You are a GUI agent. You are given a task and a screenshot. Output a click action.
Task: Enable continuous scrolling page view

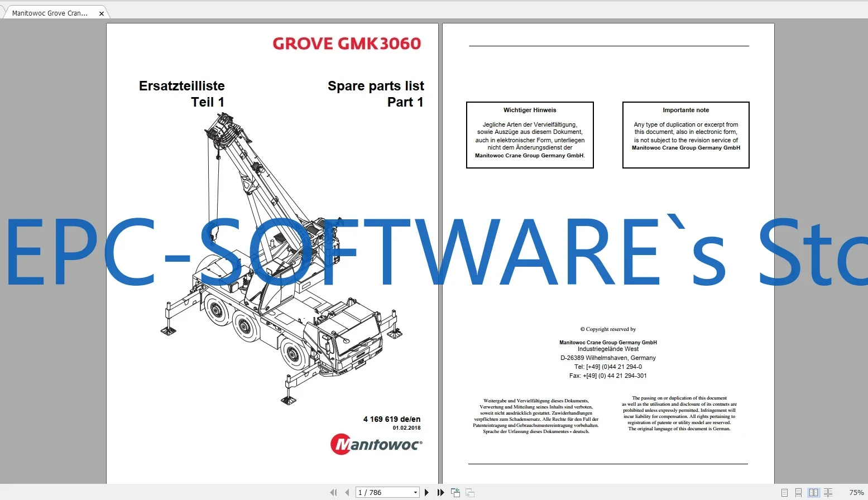[798, 492]
